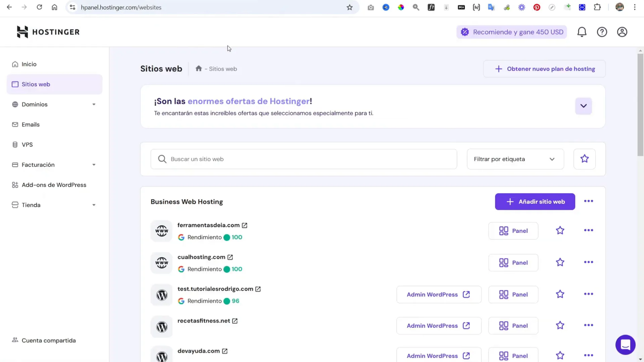
Task: Open Business Web Hosting plan options menu
Action: pyautogui.click(x=588, y=201)
